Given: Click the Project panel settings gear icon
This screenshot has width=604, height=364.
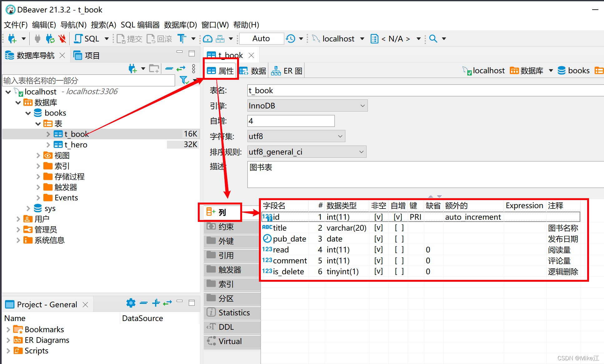Looking at the screenshot, I should pos(131,303).
